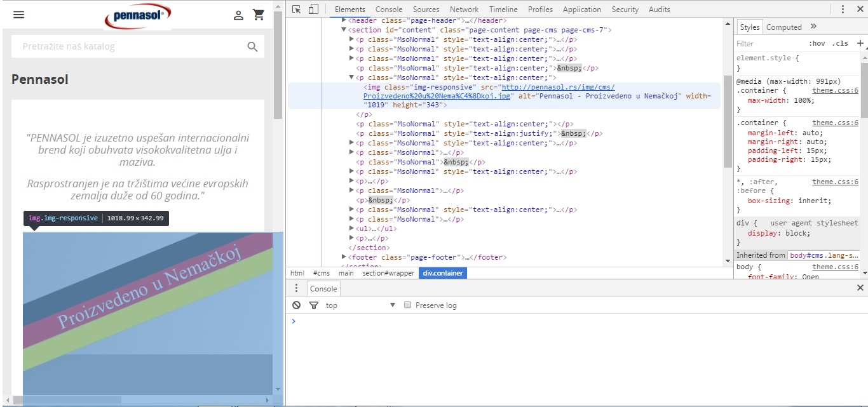Collapse the section#content node
868x407 pixels.
point(344,30)
